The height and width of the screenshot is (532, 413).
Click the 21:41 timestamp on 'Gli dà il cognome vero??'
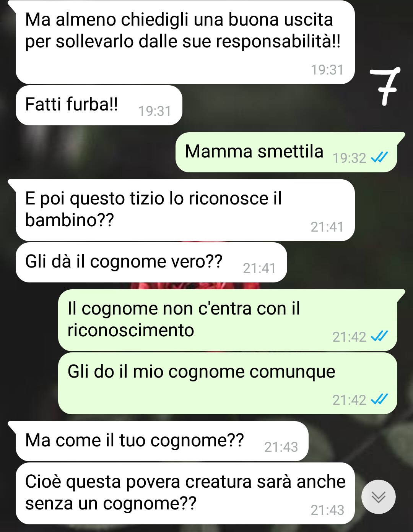(259, 268)
